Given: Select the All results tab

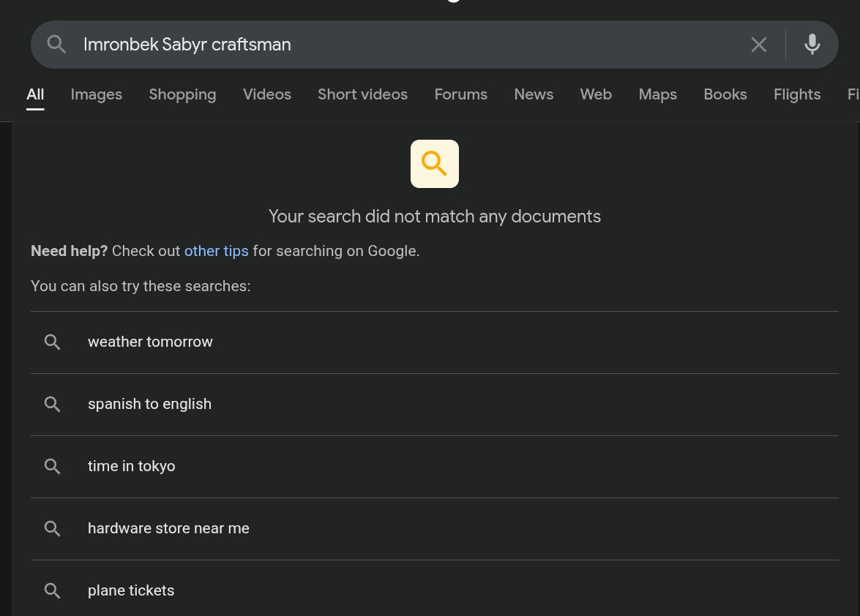Looking at the screenshot, I should click(x=35, y=94).
